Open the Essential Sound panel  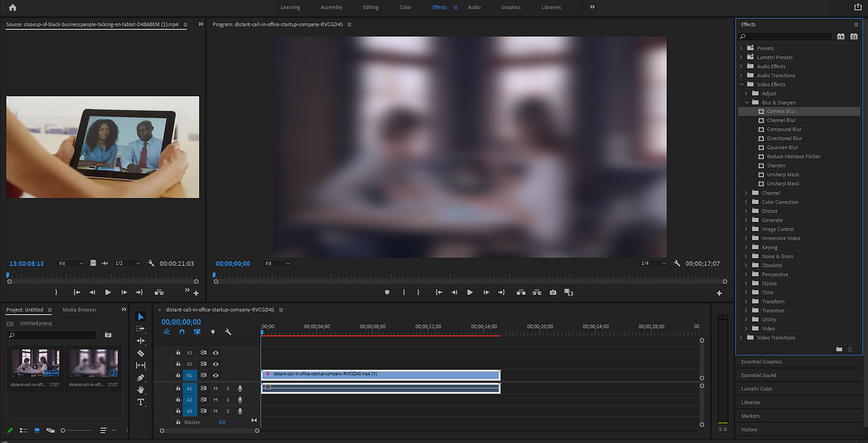(758, 375)
